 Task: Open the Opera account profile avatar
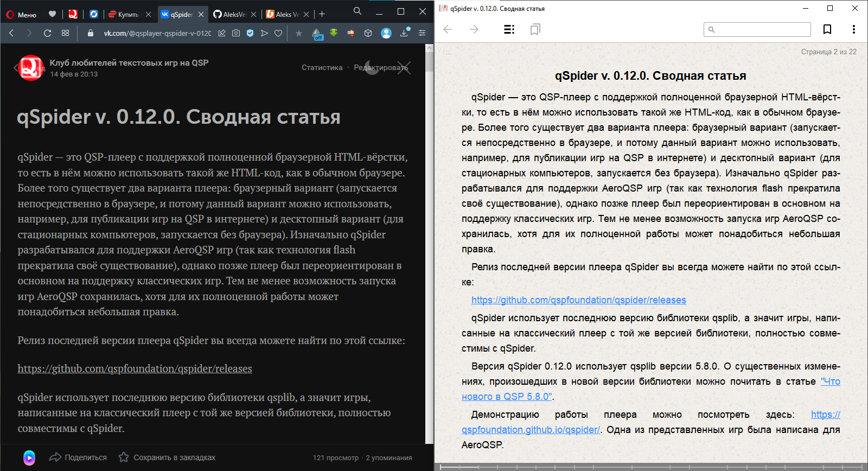(x=386, y=33)
